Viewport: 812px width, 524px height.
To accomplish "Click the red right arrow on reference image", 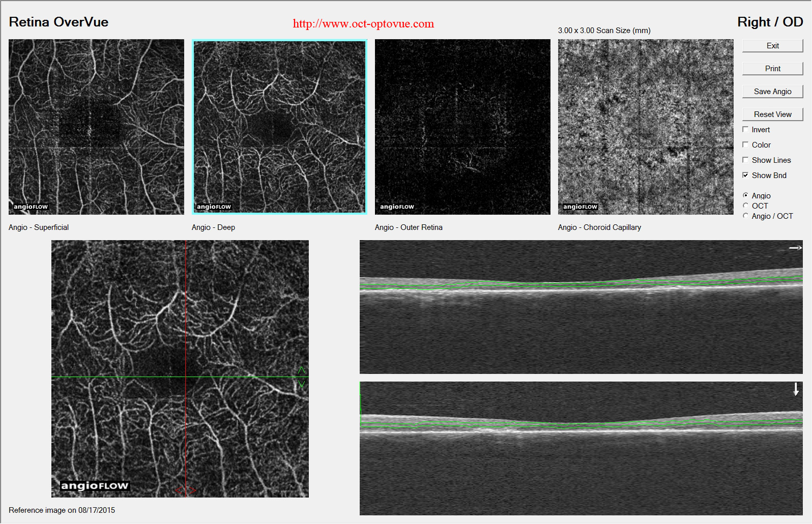I will (x=192, y=490).
